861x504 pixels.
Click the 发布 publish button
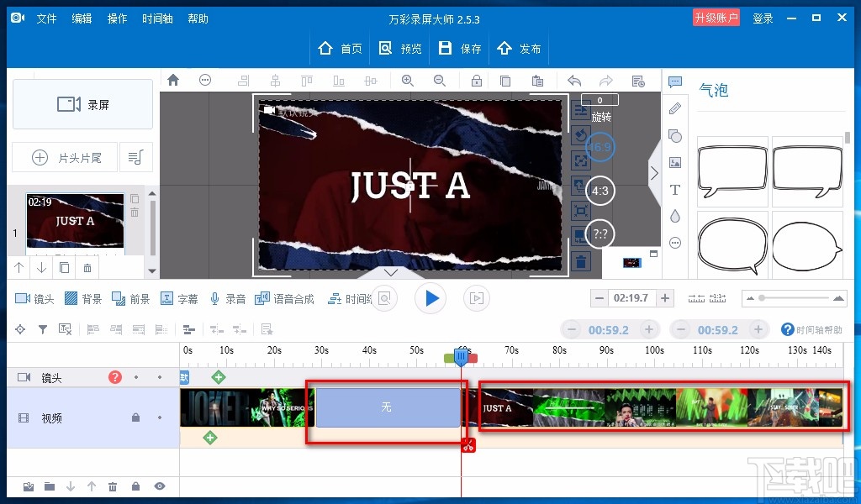[519, 49]
